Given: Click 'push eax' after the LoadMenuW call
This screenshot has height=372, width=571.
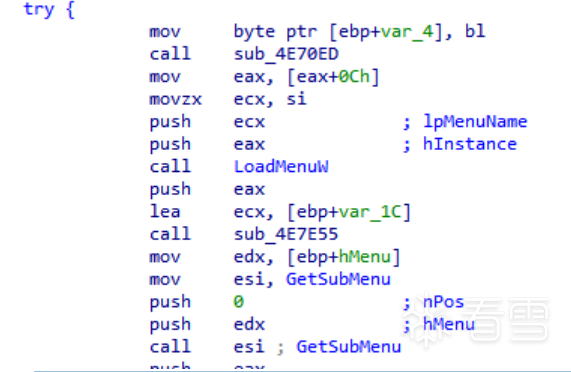Looking at the screenshot, I should coord(207,189).
